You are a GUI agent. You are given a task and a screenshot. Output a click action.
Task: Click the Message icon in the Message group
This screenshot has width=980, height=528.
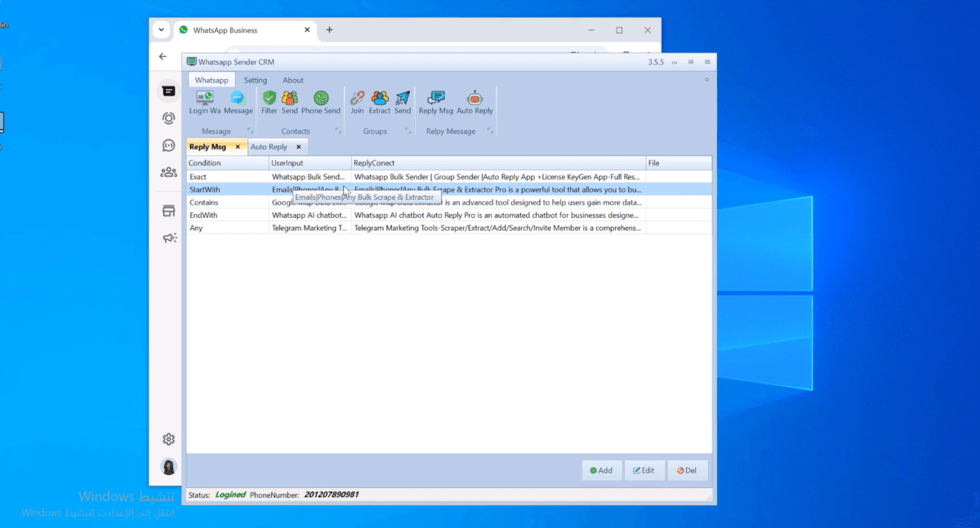pyautogui.click(x=237, y=97)
